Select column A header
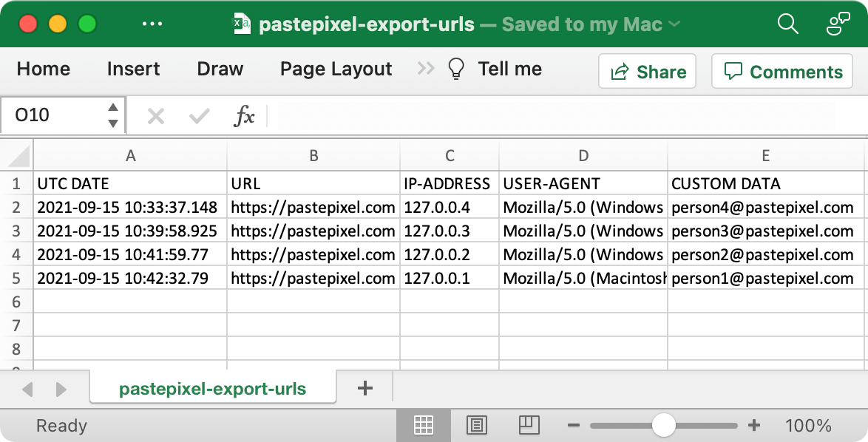 click(x=131, y=156)
